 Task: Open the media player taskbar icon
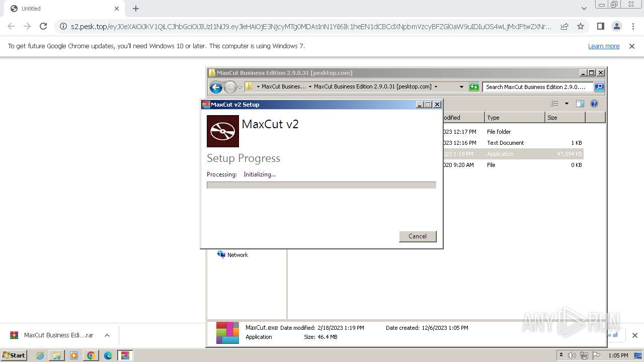coord(74,355)
